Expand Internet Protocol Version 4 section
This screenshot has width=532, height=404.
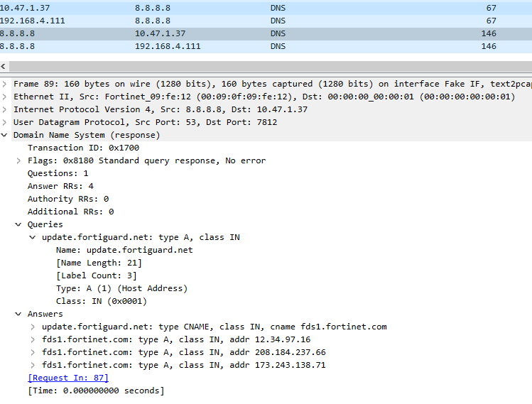(4, 109)
